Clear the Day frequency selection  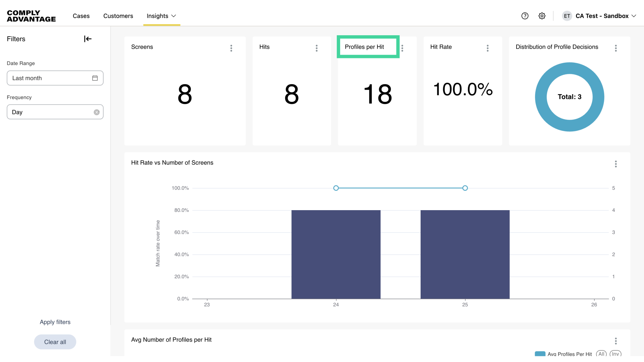point(97,112)
